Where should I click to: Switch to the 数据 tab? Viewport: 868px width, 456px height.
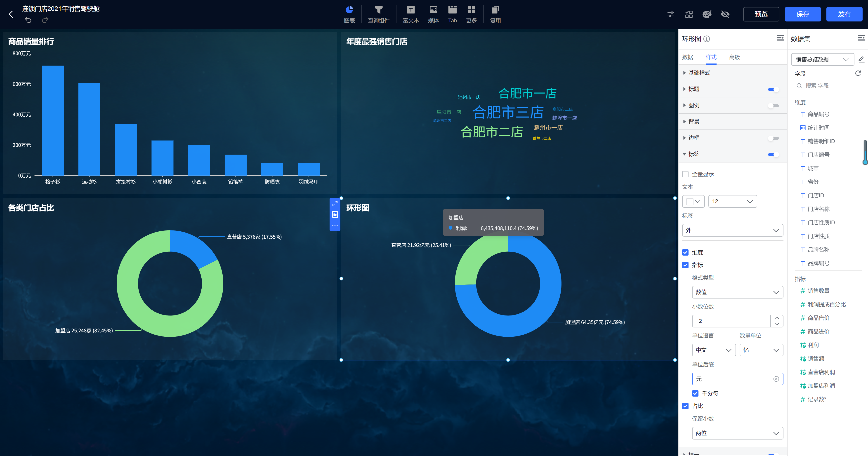687,57
